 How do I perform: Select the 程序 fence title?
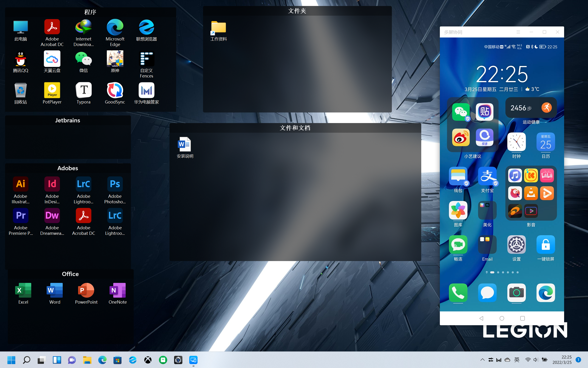pos(90,12)
